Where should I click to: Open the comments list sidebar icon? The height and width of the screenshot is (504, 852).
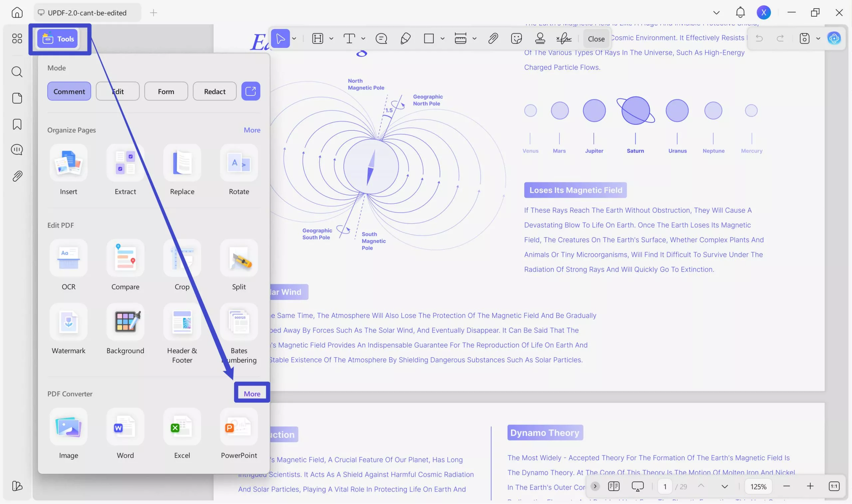pyautogui.click(x=17, y=149)
